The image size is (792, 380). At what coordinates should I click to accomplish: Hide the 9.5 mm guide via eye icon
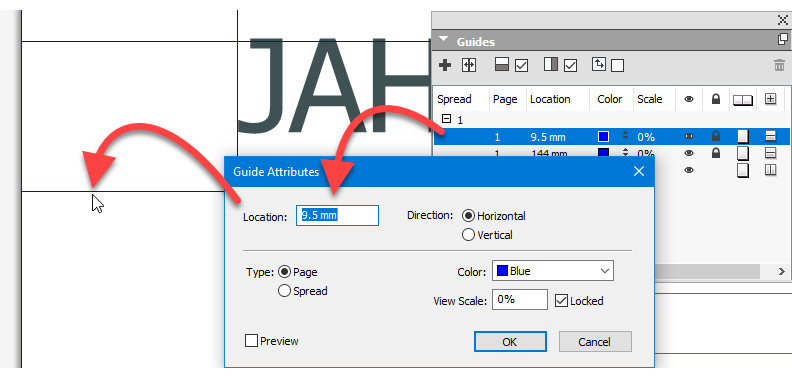pos(688,136)
